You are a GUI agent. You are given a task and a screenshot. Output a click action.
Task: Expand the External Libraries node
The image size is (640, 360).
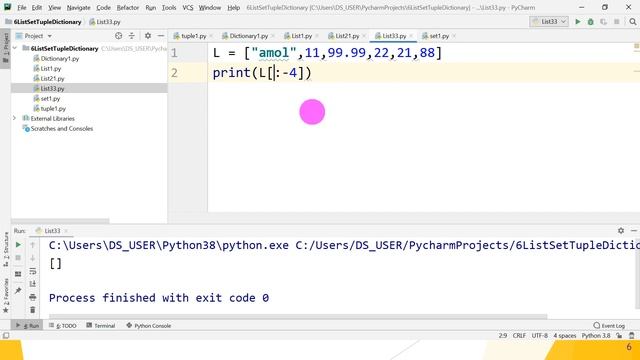(15, 118)
